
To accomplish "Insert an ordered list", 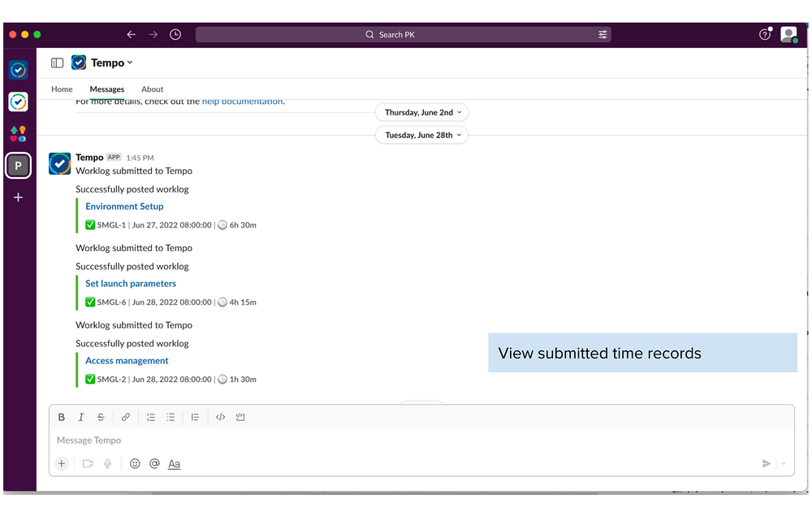I will 151,417.
